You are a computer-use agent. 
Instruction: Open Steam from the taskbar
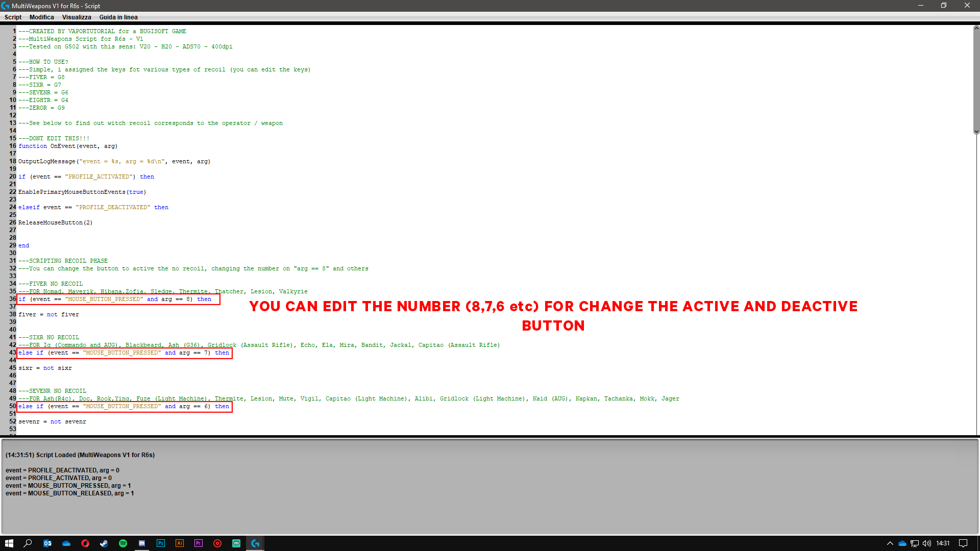104,543
